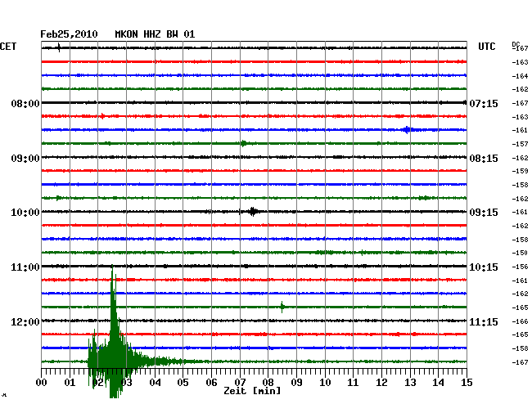532x404 pixels.
Task: Click the 13 minute axis label
Action: [x=410, y=383]
